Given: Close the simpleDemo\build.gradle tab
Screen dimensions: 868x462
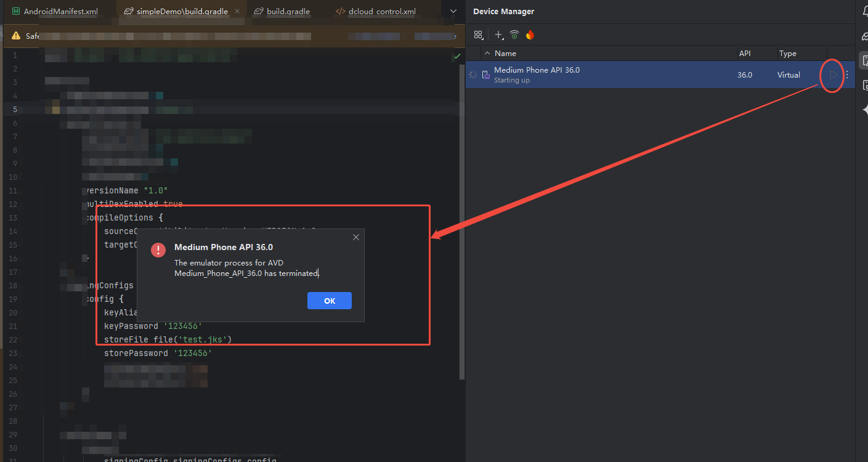Looking at the screenshot, I should tap(237, 12).
